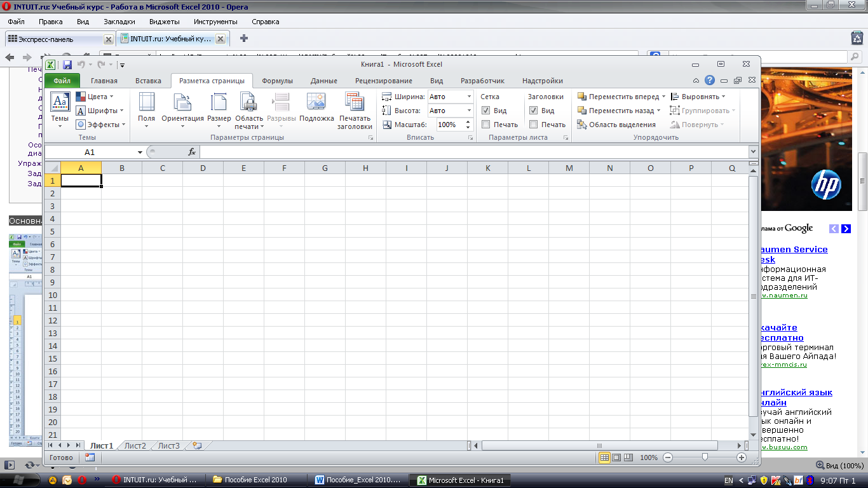Open the Выровнять align dropdown

[x=698, y=97]
